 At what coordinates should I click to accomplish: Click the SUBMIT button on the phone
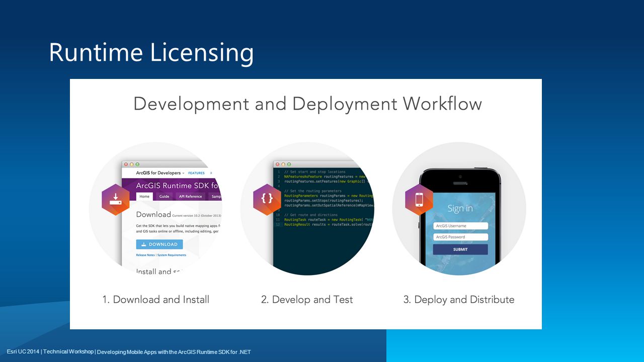pos(460,249)
